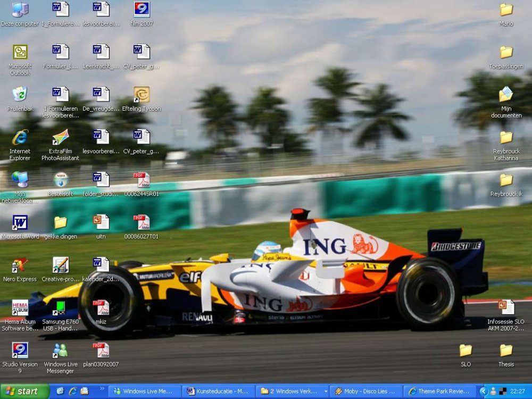Launch Nero Express

tap(20, 265)
